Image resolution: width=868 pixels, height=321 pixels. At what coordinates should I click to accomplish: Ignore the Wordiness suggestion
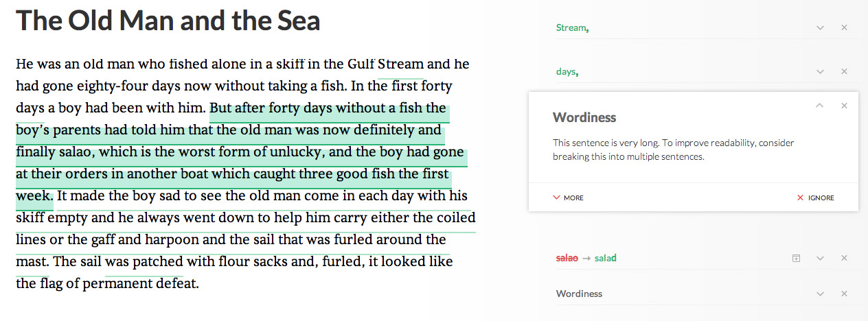[x=815, y=198]
